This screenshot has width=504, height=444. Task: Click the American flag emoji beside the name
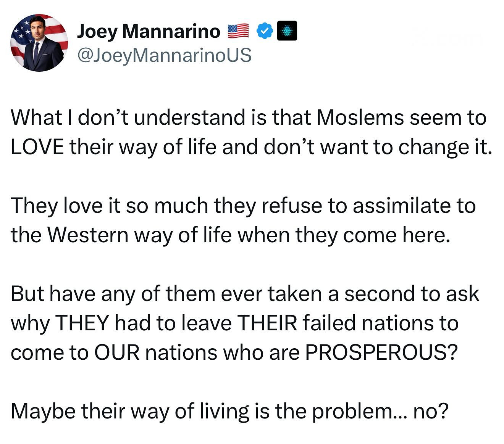point(238,31)
